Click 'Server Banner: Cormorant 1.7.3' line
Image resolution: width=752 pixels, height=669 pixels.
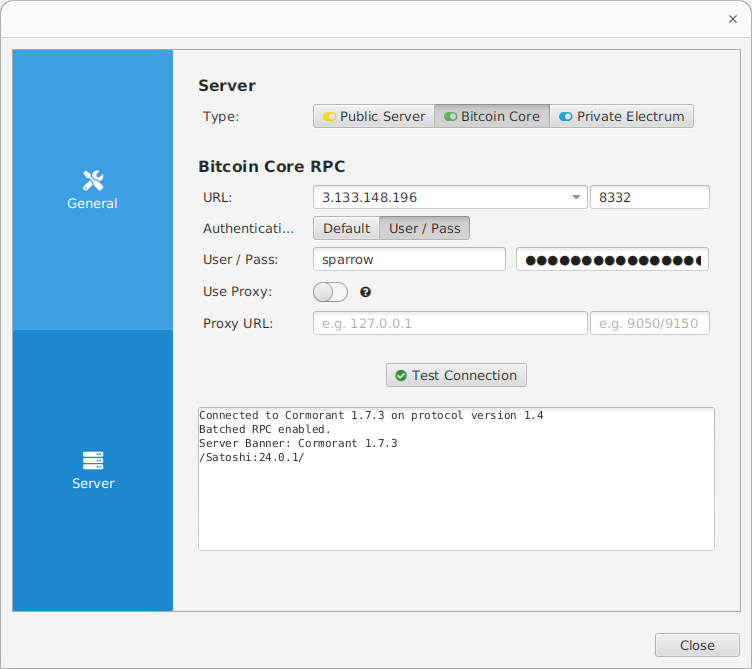(298, 443)
